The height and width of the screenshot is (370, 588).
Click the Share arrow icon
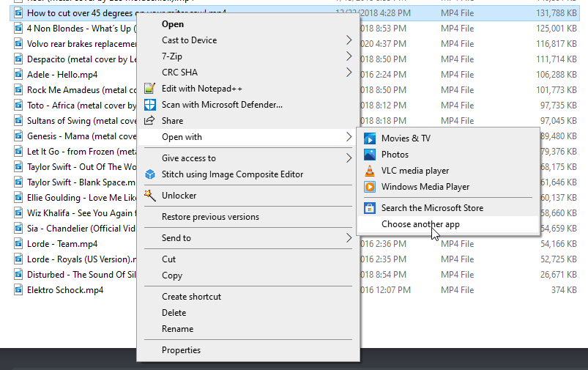pos(149,120)
